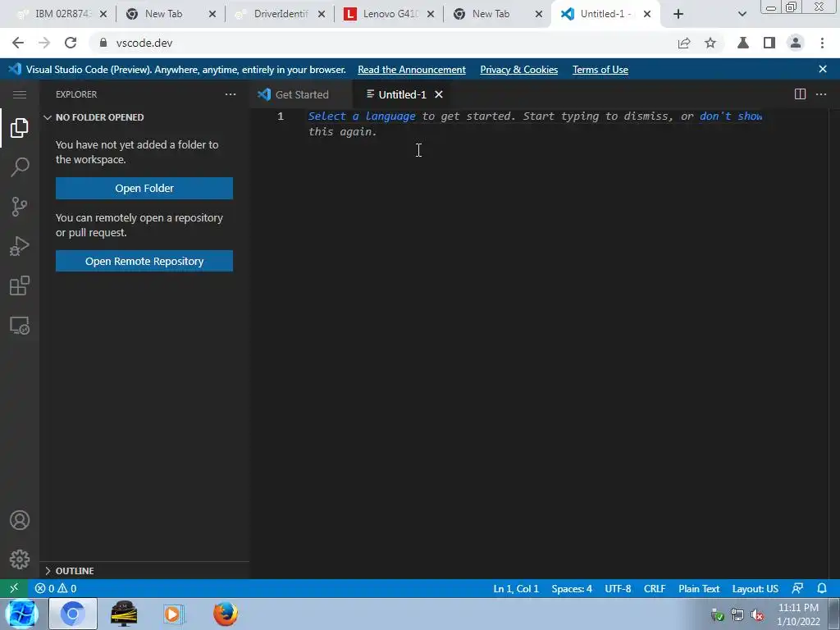Open a new browser tab with plus
This screenshot has width=840, height=630.
678,14
